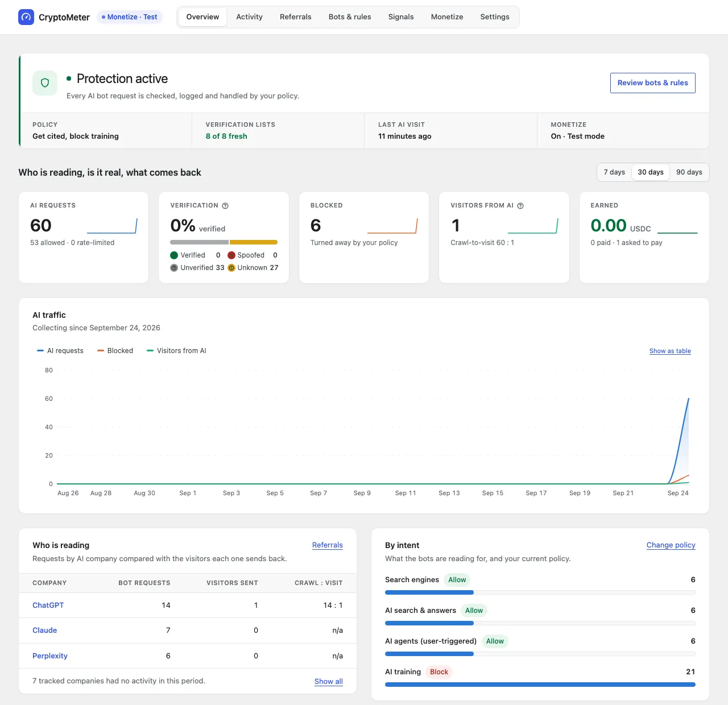
Task: Open the AI Requests stat card
Action: [84, 237]
